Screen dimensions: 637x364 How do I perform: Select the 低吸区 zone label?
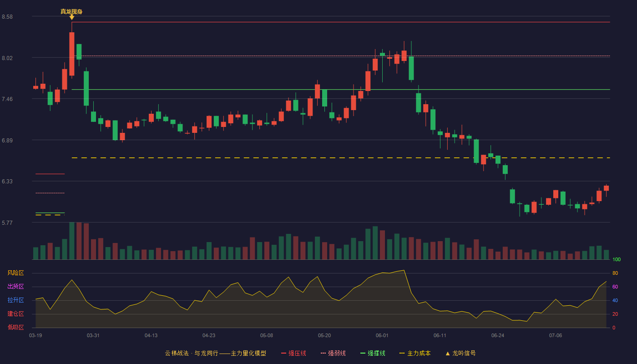[x=15, y=327]
